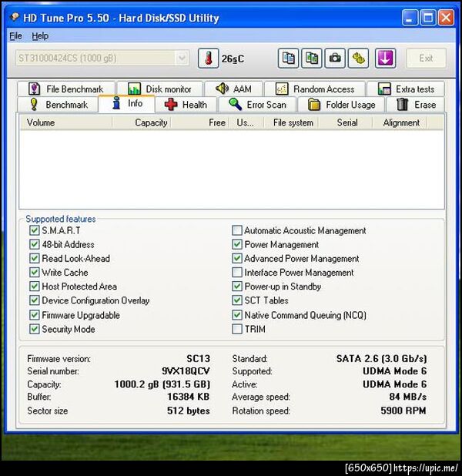The width and height of the screenshot is (462, 476).
Task: Switch to the Extra tests tab
Action: click(x=406, y=89)
